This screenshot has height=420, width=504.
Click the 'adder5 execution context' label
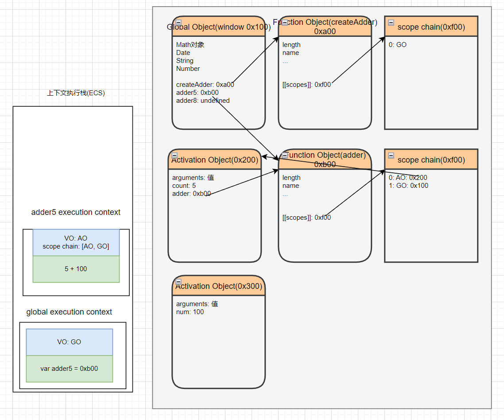click(76, 212)
